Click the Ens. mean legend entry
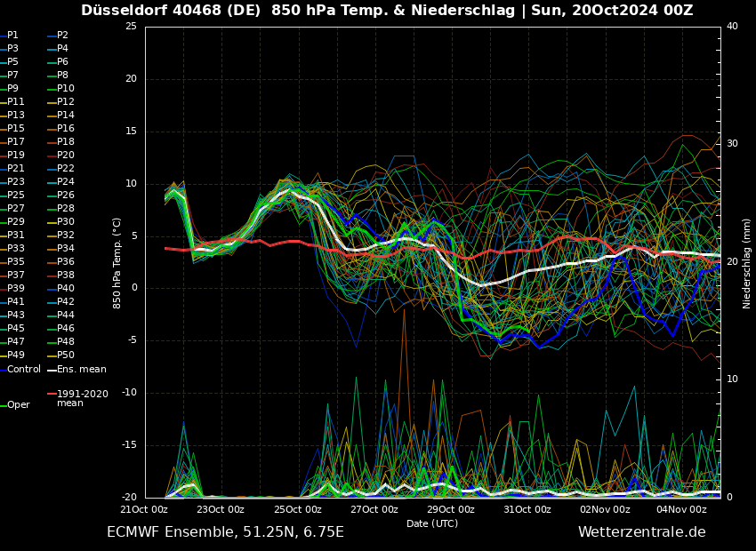This screenshot has height=551, width=756. coord(81,369)
